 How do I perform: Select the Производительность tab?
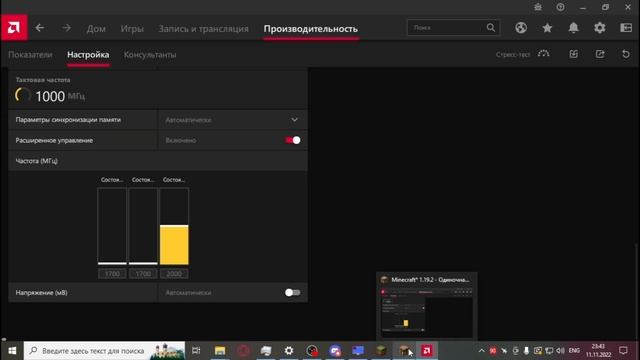coord(311,29)
